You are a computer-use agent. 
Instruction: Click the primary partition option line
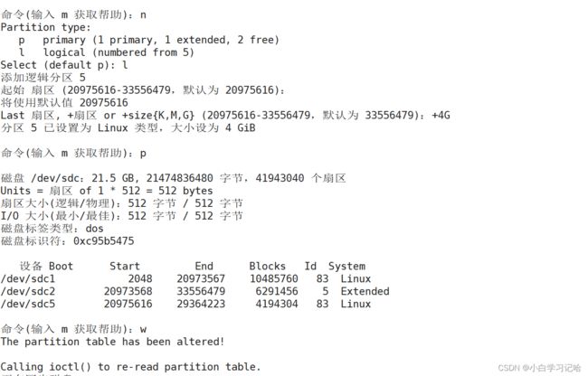(149, 40)
